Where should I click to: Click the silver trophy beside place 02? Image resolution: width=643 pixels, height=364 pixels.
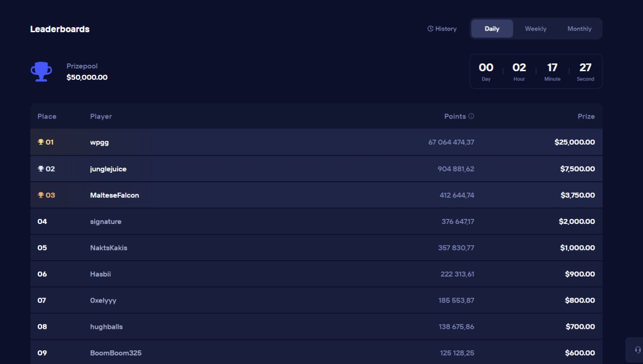41,169
